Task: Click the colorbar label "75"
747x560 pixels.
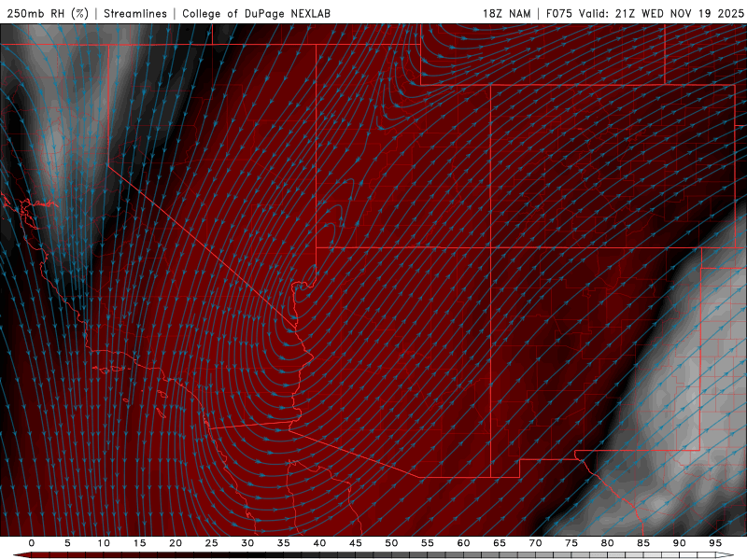Action: [x=571, y=543]
